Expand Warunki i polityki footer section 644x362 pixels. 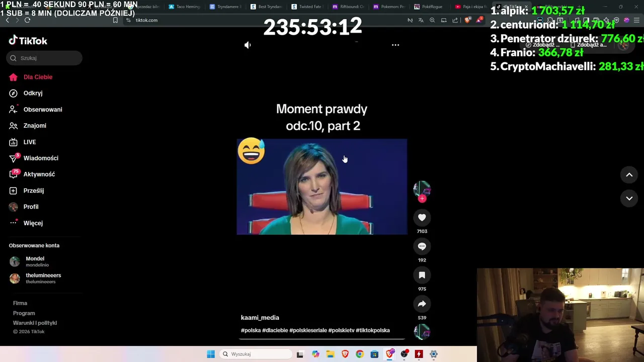(x=35, y=323)
